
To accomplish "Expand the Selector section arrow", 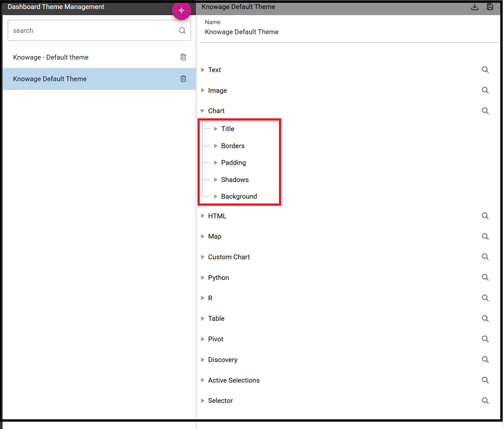I will pyautogui.click(x=203, y=401).
